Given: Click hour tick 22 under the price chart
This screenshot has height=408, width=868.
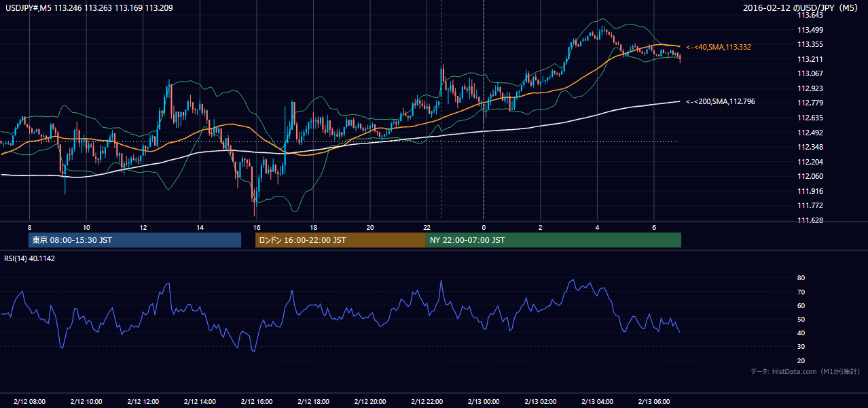Looking at the screenshot, I should pyautogui.click(x=427, y=227).
